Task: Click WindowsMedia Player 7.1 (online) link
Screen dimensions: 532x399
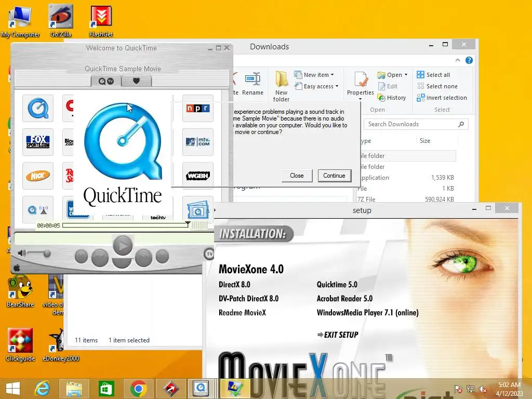Action: tap(367, 312)
